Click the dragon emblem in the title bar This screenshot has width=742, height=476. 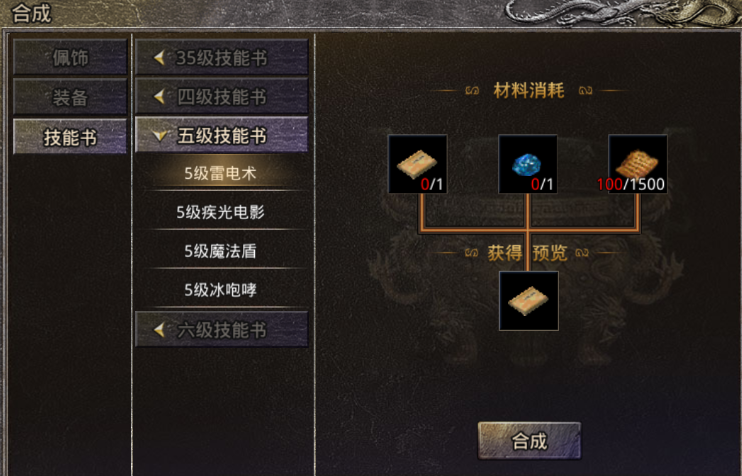tap(622, 13)
